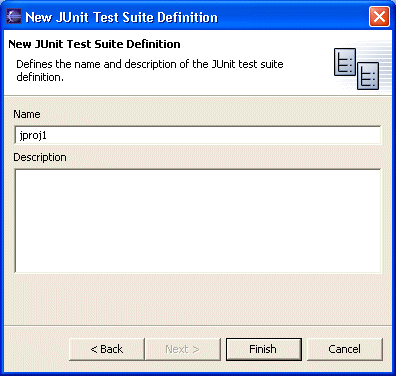Screen dimensions: 396x376
Task: Click the separator line above the buttons
Action: [198, 325]
